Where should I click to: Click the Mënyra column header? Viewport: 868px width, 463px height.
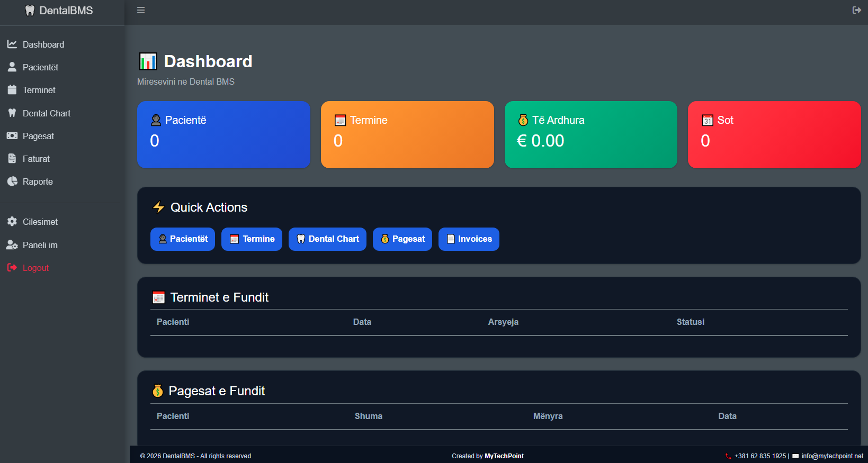point(548,416)
